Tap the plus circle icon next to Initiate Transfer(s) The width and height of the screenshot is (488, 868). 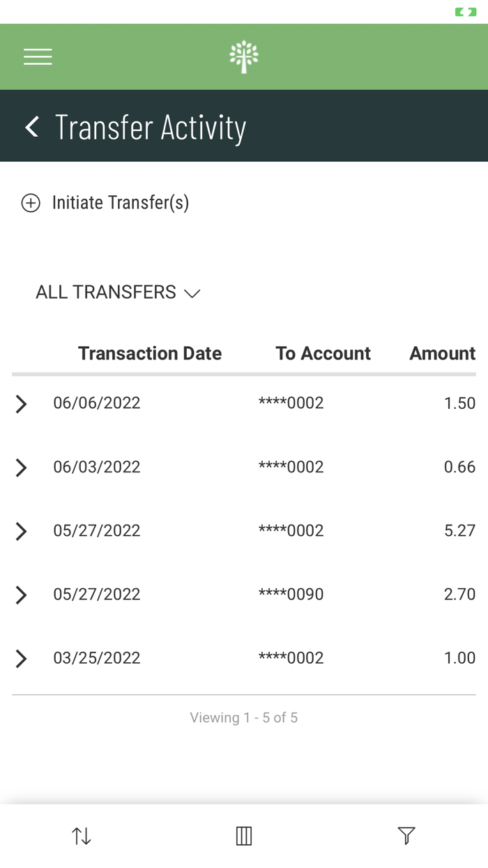click(x=30, y=202)
